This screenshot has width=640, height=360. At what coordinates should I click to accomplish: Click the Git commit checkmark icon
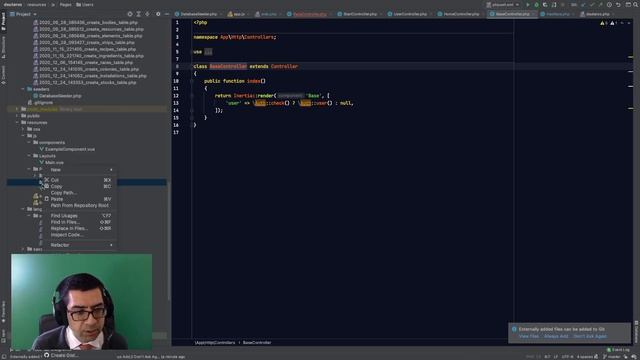coord(591,4)
